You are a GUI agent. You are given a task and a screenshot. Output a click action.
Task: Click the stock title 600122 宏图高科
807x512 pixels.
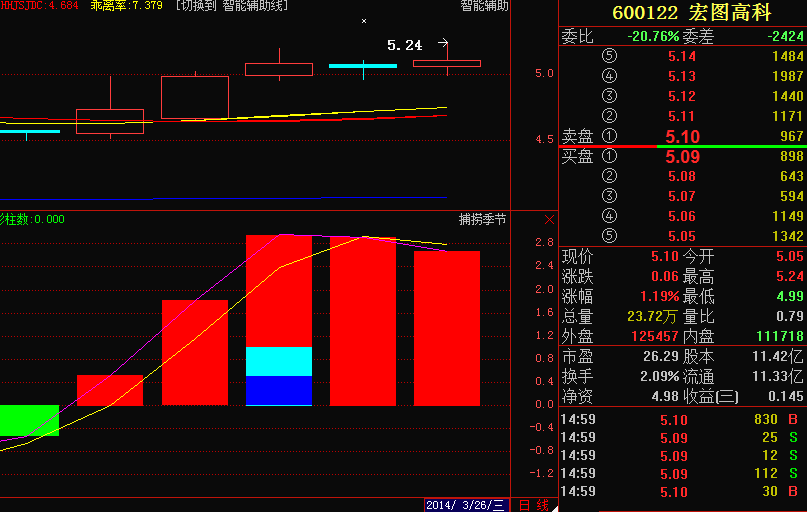click(x=682, y=13)
